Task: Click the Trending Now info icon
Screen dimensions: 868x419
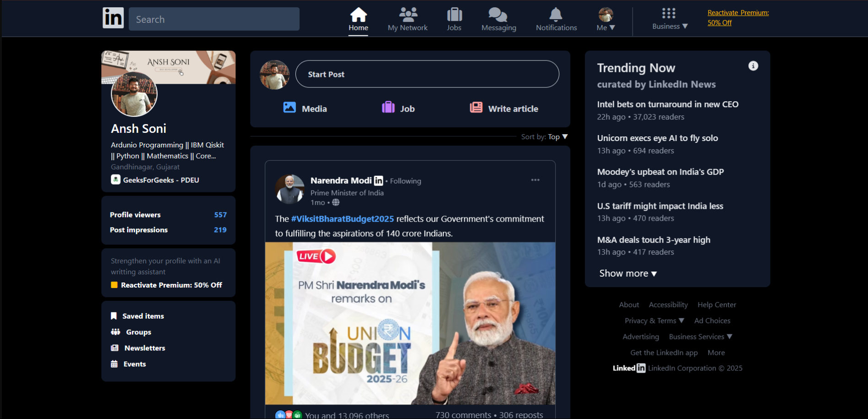Action: tap(753, 66)
